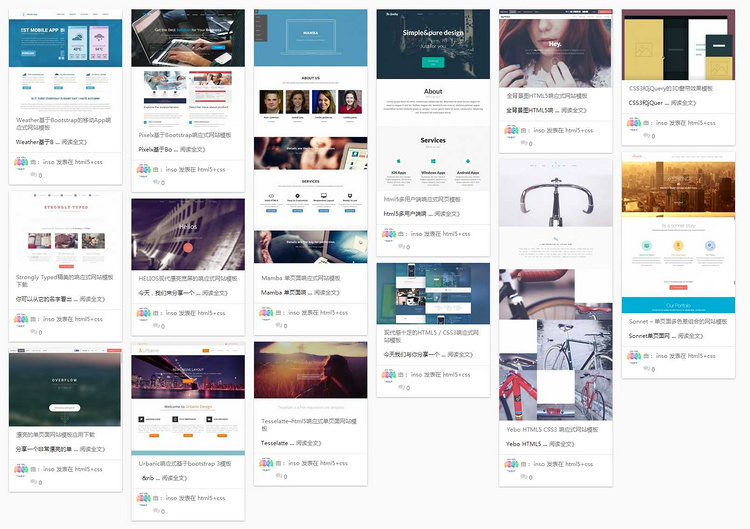Image resolution: width=750 pixels, height=529 pixels.
Task: View the Yebo bicycle preview thumbnail
Action: 555,290
